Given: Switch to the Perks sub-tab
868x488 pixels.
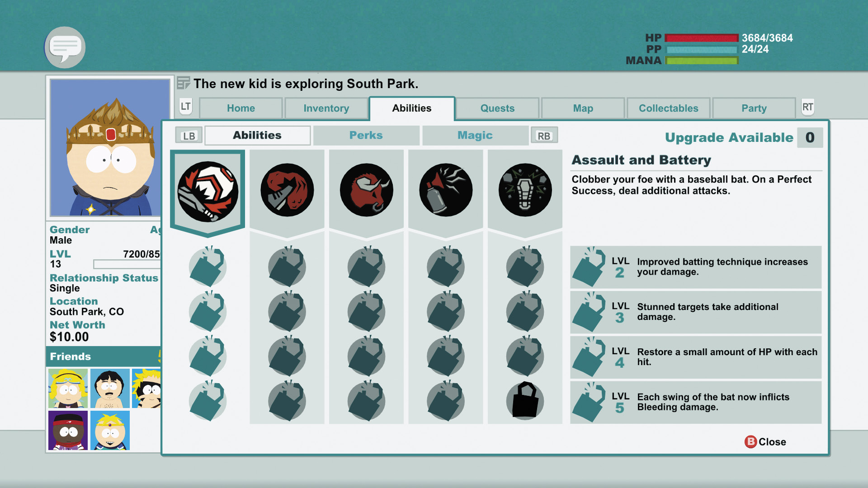Looking at the screenshot, I should 366,135.
